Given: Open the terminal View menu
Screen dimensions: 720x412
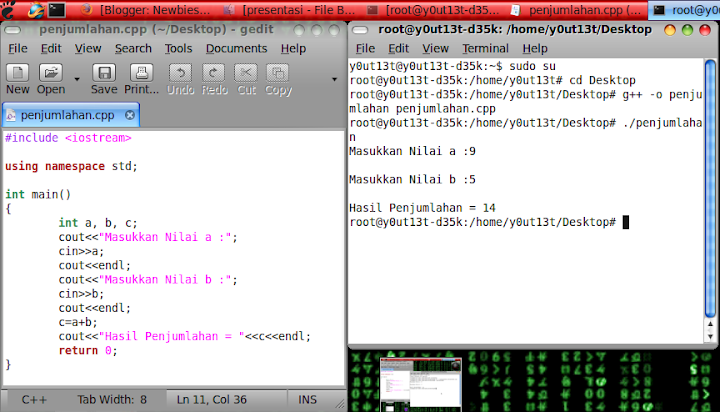Looking at the screenshot, I should [435, 48].
